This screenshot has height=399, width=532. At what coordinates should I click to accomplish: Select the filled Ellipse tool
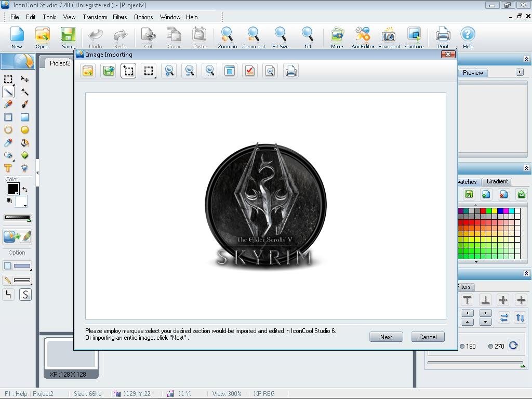(24, 130)
